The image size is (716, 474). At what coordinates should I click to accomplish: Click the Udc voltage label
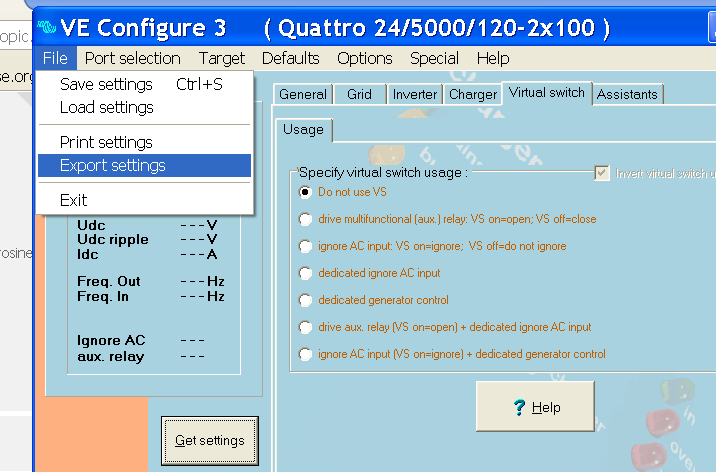(x=91, y=225)
